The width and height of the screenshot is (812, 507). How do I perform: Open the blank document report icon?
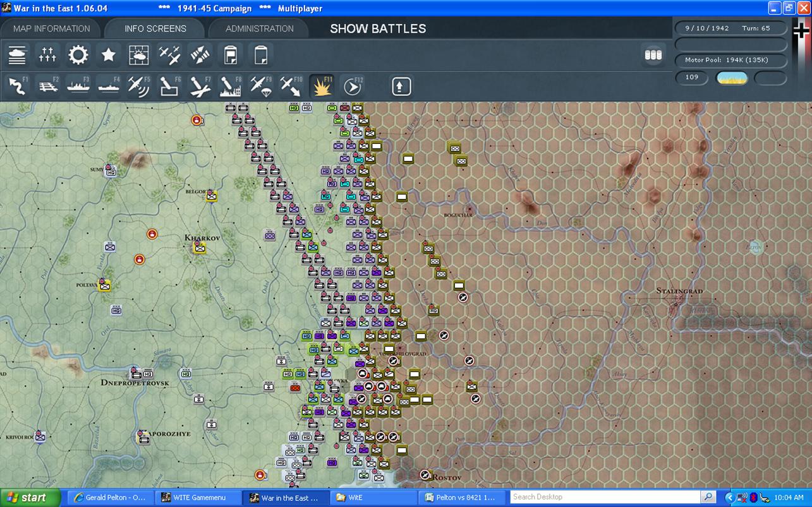click(260, 55)
